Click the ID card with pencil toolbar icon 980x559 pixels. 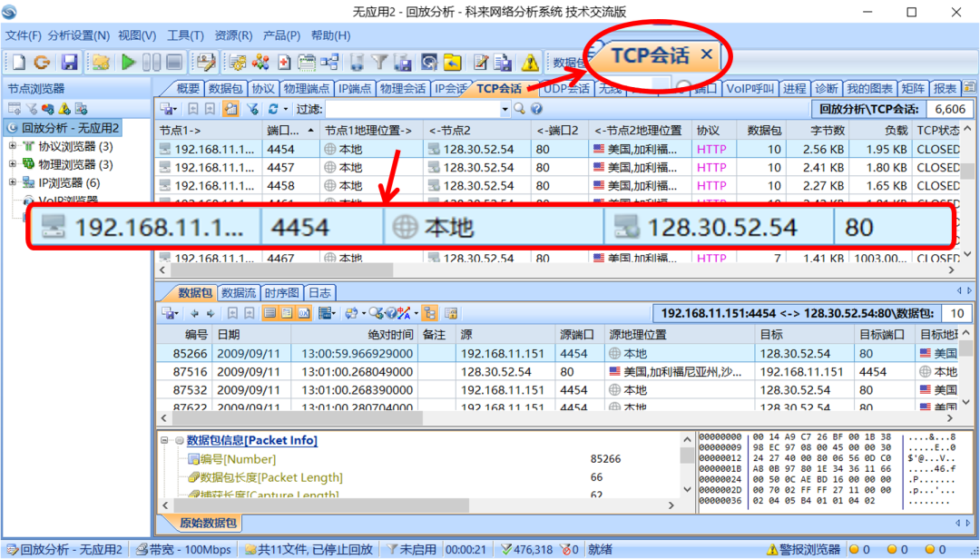click(x=205, y=62)
